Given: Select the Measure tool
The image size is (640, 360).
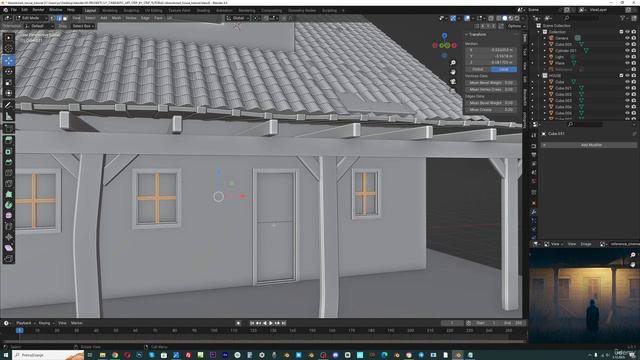Looking at the screenshot, I should point(9,117).
